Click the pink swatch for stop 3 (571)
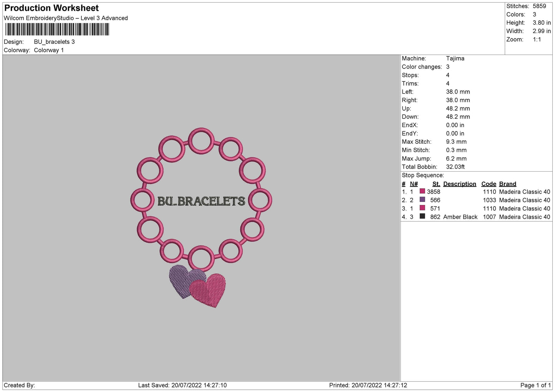 422,208
